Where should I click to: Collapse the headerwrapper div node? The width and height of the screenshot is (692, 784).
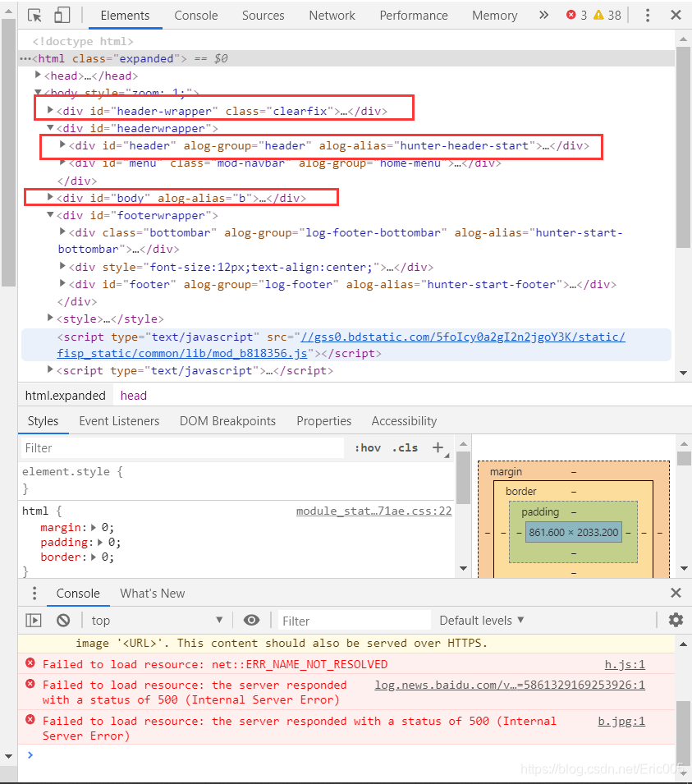coord(50,128)
